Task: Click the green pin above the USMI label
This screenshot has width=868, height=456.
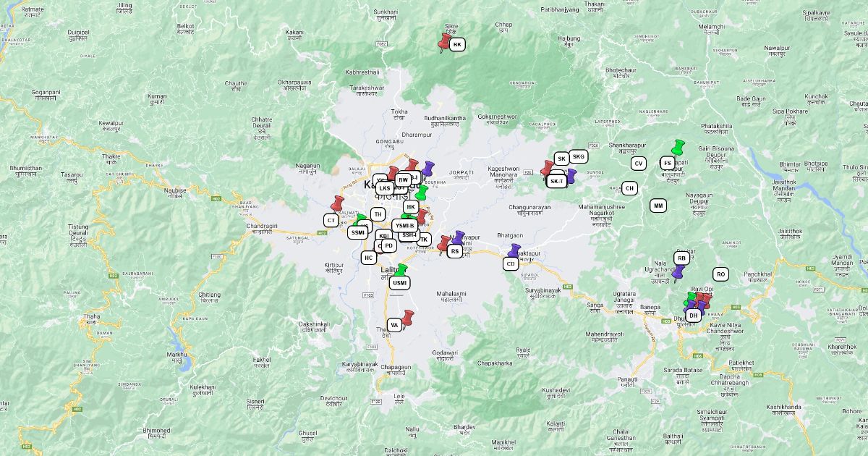Action: pos(400,271)
